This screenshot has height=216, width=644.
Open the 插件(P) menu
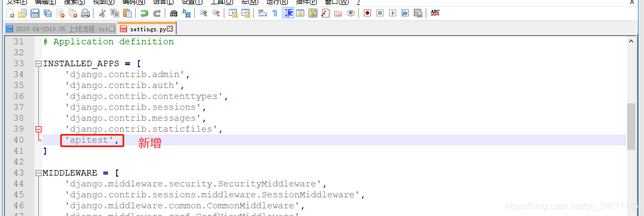tap(306, 2)
